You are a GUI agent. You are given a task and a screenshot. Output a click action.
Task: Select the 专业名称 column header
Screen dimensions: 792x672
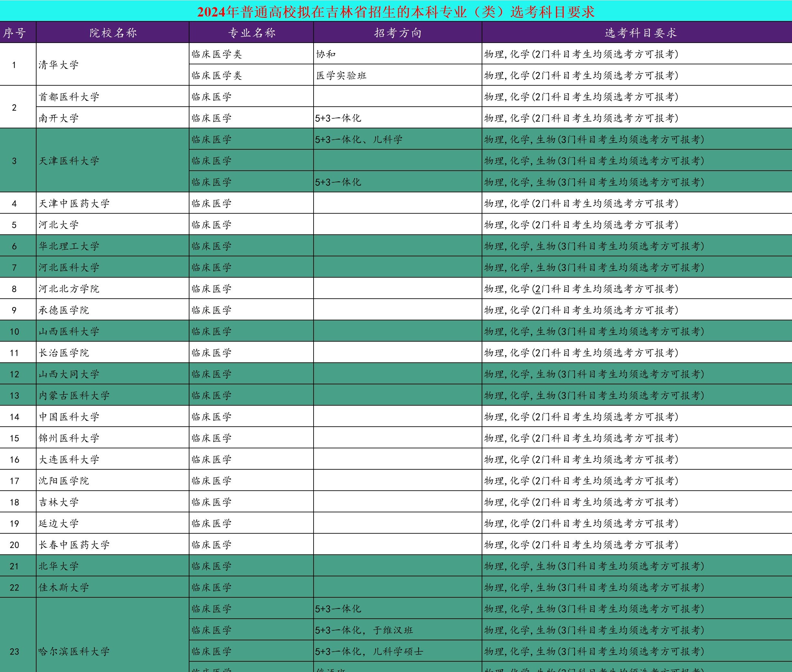click(252, 32)
